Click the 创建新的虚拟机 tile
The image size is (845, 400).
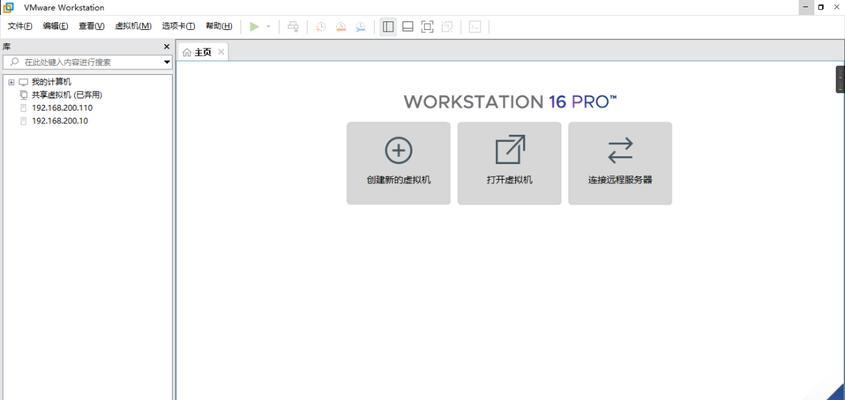pos(398,163)
